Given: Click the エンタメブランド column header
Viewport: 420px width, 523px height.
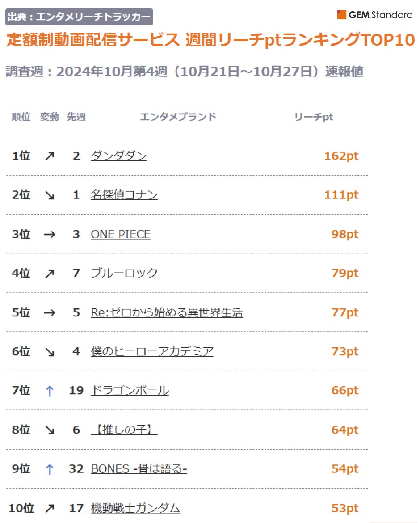Looking at the screenshot, I should point(178,117).
